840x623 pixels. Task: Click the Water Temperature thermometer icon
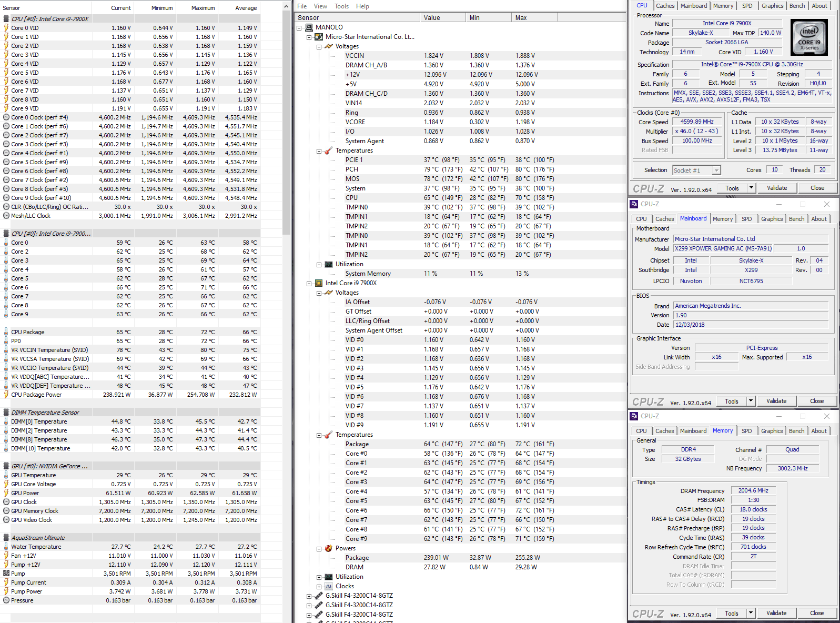click(6, 547)
